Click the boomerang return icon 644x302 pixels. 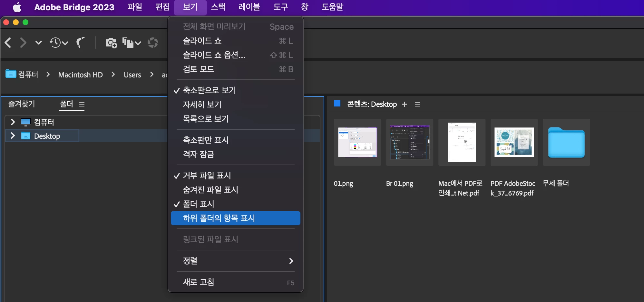[80, 43]
